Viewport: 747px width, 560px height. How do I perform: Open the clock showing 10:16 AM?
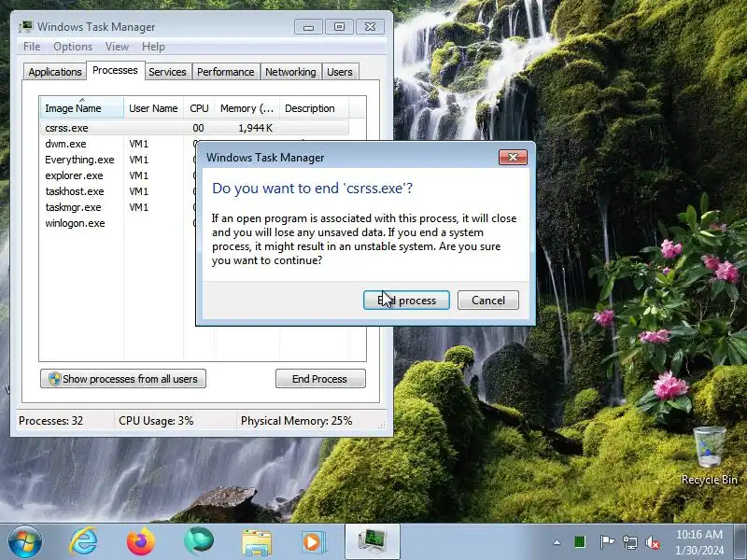point(699,542)
